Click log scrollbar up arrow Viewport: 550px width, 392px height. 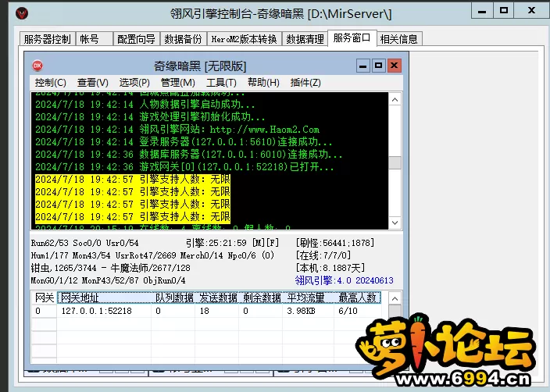tap(395, 100)
